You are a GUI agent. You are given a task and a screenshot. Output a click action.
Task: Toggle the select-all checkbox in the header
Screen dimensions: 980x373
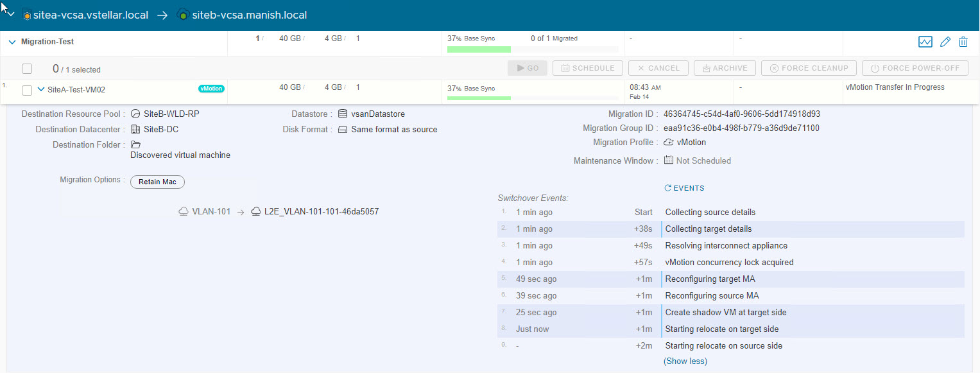tap(27, 69)
